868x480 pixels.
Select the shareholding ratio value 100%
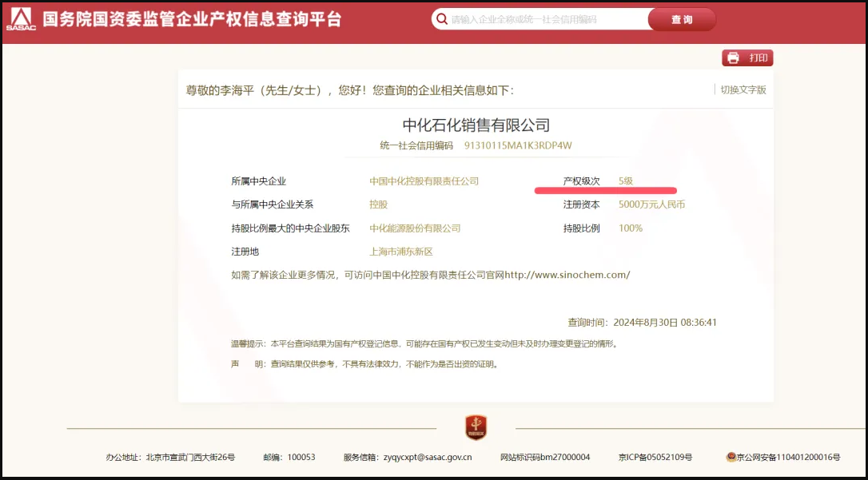coord(631,228)
